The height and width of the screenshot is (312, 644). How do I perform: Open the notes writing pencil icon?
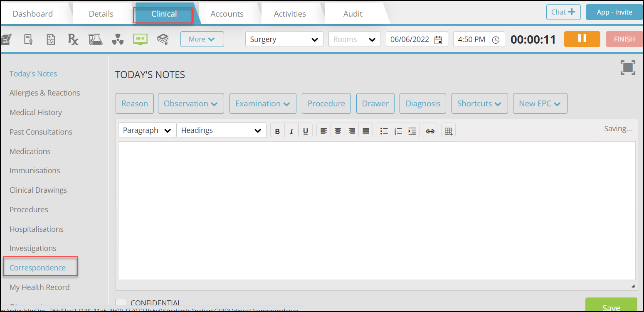coord(6,39)
